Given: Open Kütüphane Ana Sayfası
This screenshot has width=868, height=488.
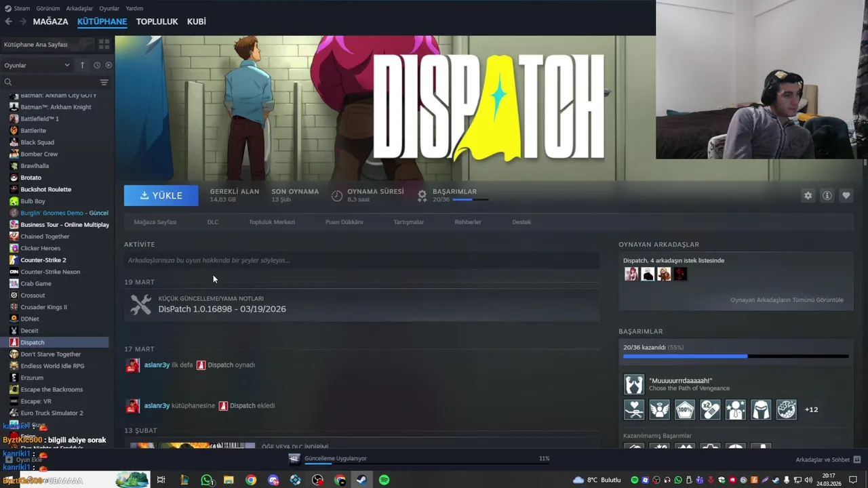Looking at the screenshot, I should 35,44.
